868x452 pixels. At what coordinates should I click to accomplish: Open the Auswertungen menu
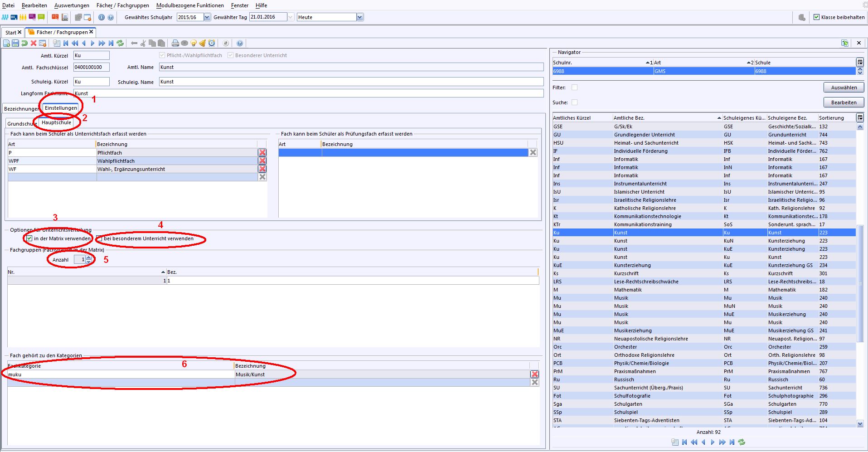(x=72, y=5)
